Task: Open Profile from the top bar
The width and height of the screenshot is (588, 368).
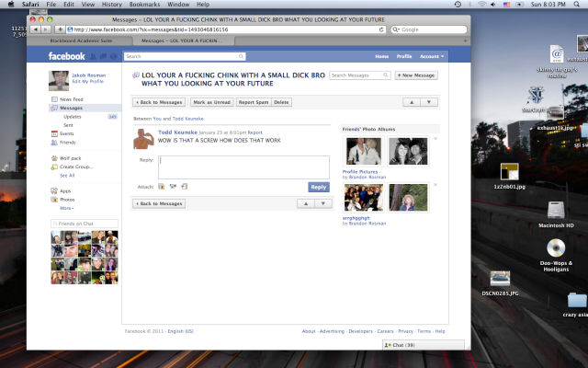Action: coord(404,56)
